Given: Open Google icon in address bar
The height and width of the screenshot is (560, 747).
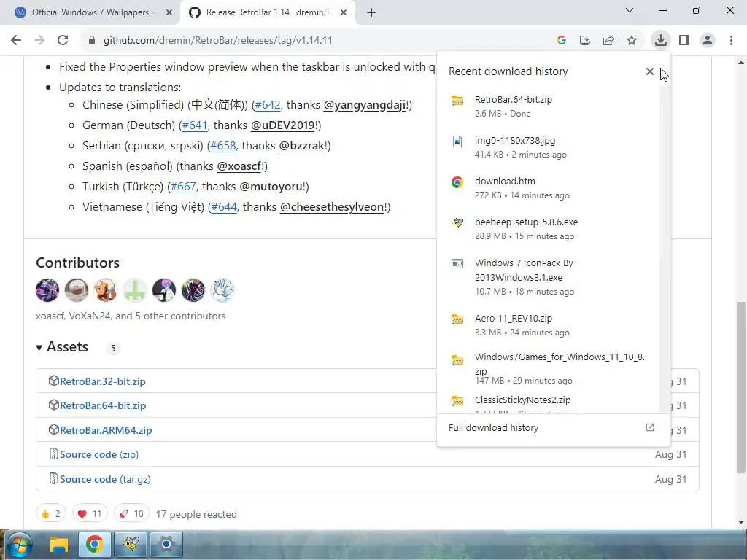Looking at the screenshot, I should (561, 41).
